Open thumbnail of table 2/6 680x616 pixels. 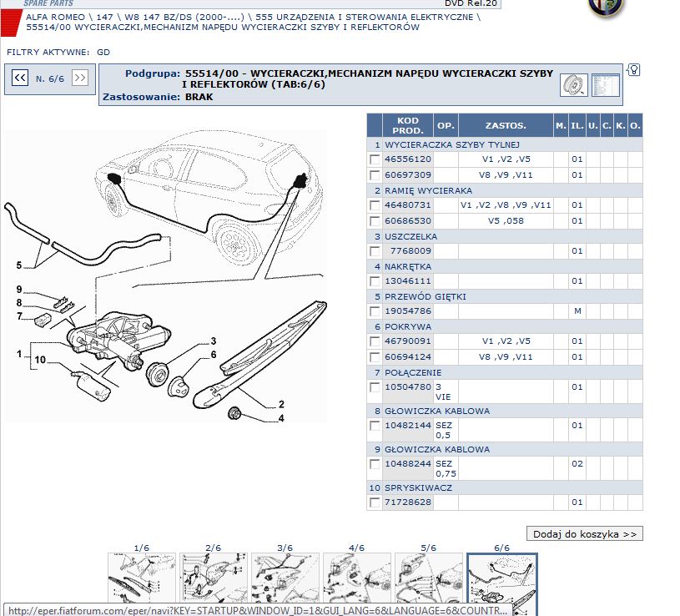click(x=214, y=578)
